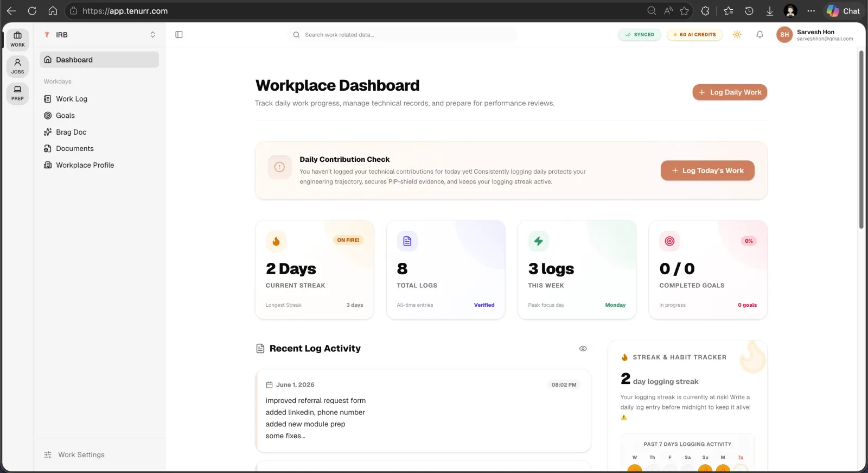Collapse the sidebar panel toggle

pyautogui.click(x=179, y=35)
